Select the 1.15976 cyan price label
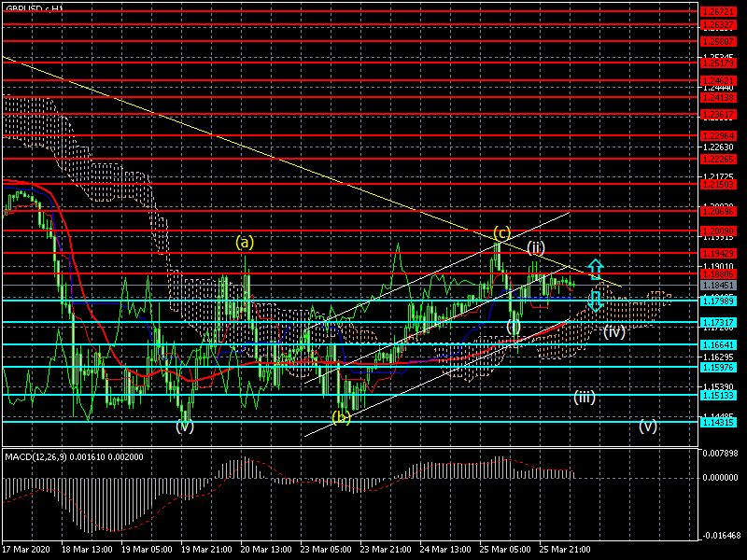The height and width of the screenshot is (560, 747). (x=718, y=367)
